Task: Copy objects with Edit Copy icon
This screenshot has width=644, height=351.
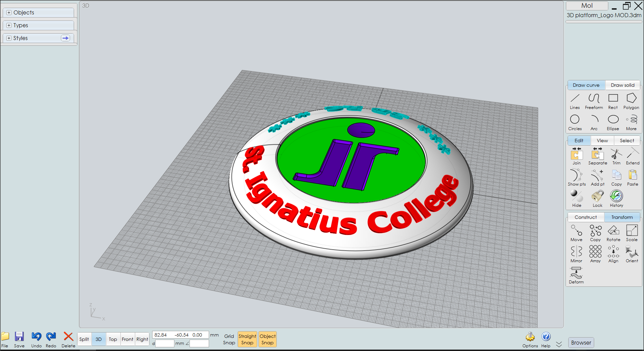Action: point(616,178)
